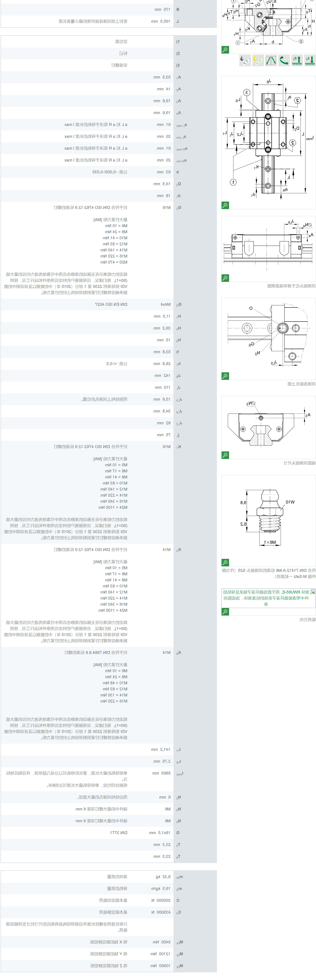
Task: Open the end cap side view drawing
Action: tap(268, 249)
